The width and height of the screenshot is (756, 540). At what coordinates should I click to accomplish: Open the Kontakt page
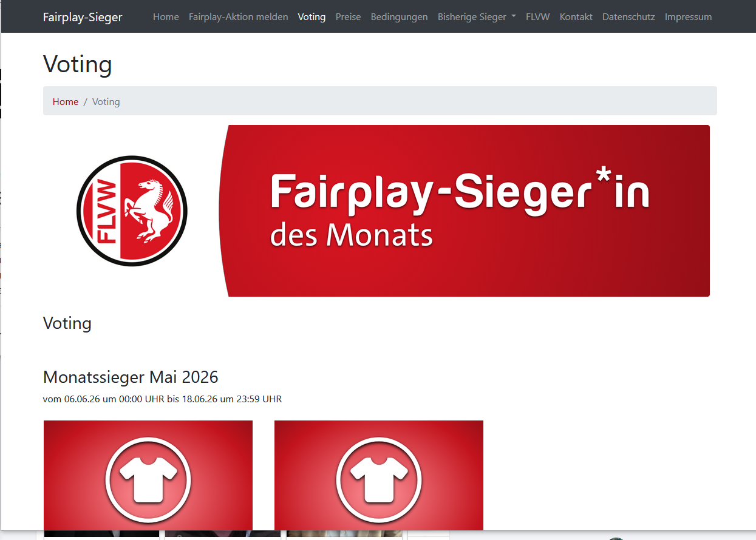[x=576, y=17]
